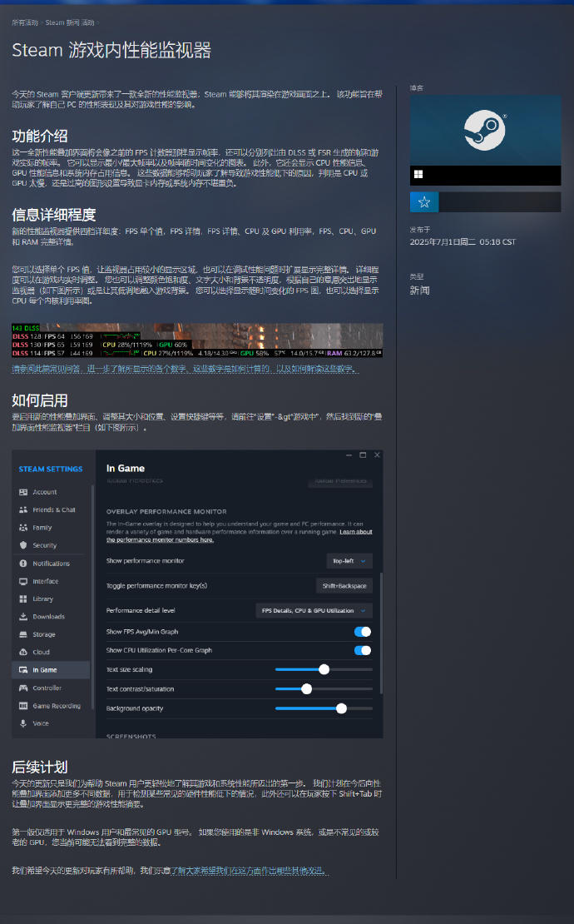The width and height of the screenshot is (574, 924).
Task: Click the Steam Settings scrollbar
Action: point(382,633)
